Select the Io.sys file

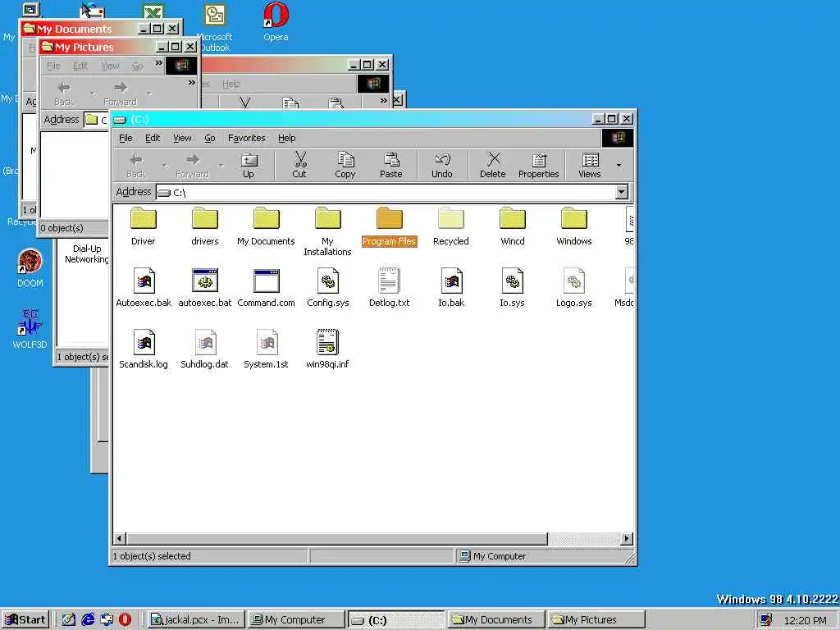512,288
